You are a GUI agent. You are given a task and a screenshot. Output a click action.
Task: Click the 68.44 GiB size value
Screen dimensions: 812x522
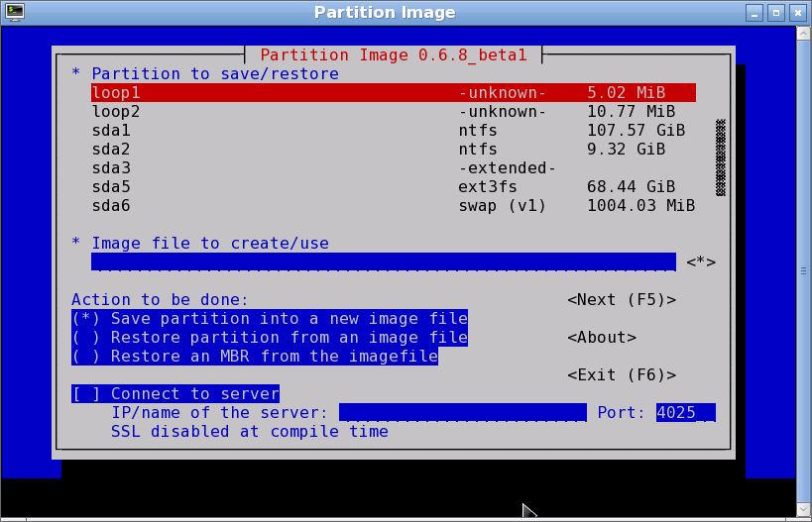pyautogui.click(x=631, y=187)
